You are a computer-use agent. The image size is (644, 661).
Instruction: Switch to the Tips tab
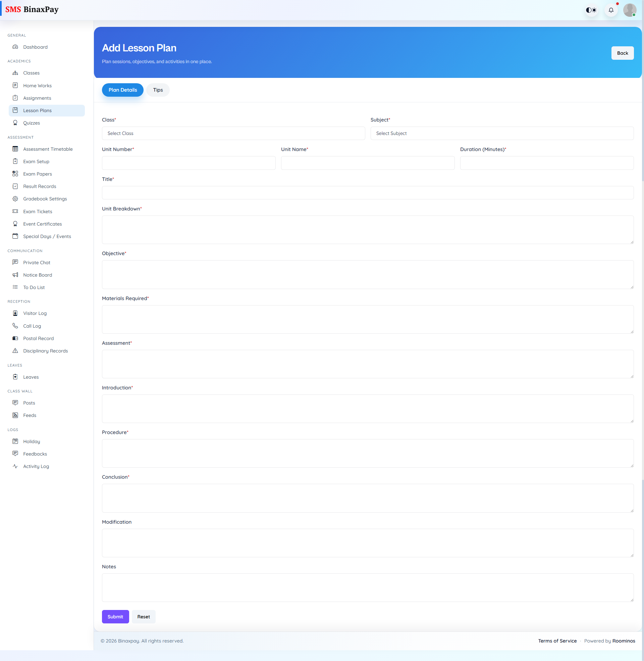coord(158,90)
